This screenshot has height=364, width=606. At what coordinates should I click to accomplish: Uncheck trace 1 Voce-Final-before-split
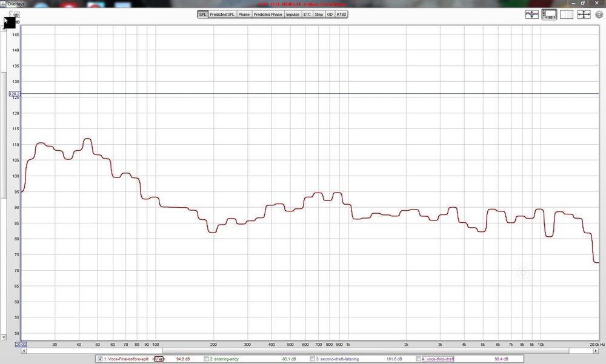(100, 359)
